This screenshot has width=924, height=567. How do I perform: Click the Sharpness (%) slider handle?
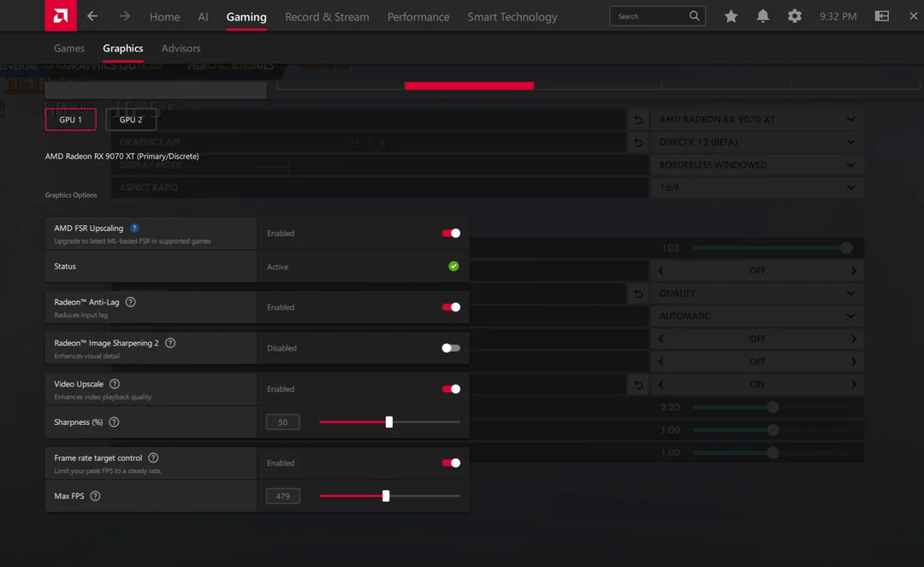click(389, 422)
